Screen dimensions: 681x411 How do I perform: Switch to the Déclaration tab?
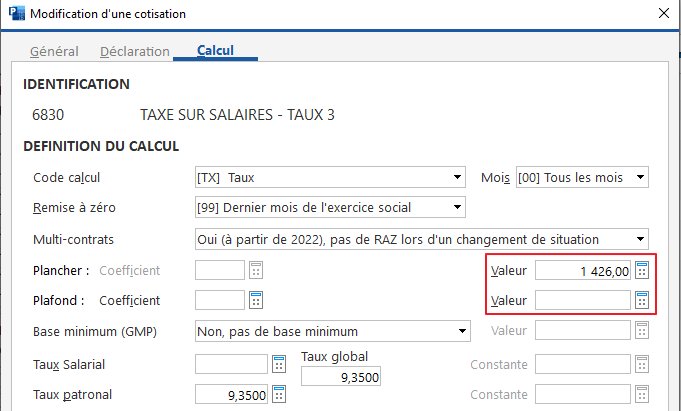[135, 50]
